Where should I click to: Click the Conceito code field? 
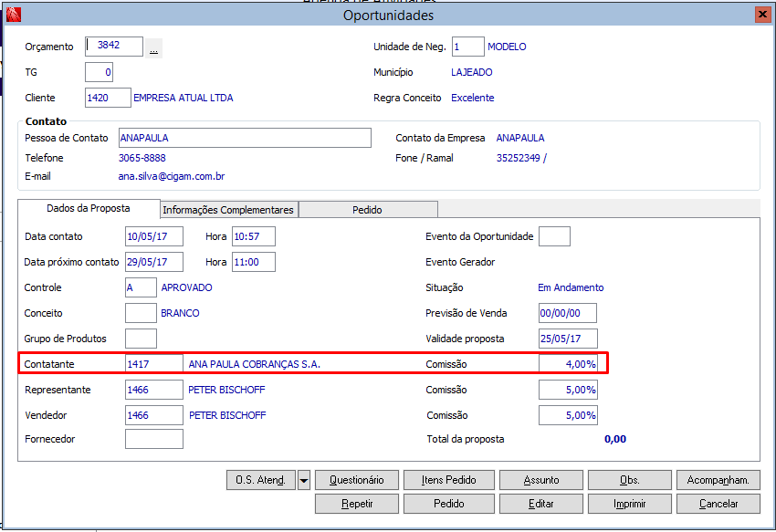(141, 313)
